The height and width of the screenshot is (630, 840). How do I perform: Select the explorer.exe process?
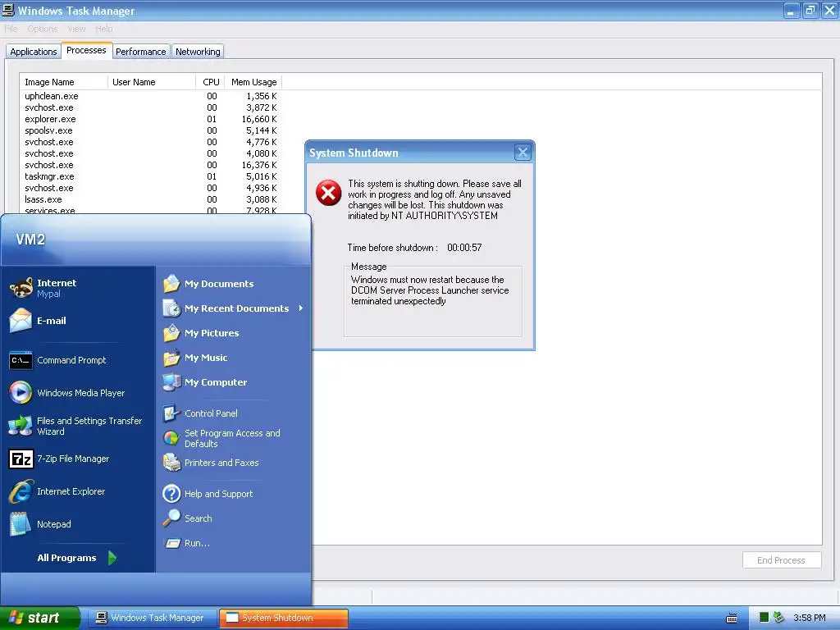151,119
